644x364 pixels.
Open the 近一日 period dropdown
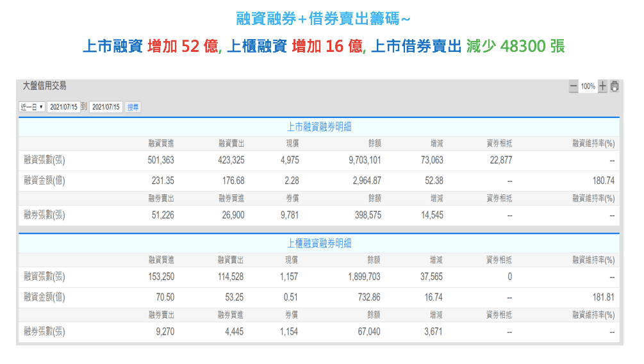(32, 107)
